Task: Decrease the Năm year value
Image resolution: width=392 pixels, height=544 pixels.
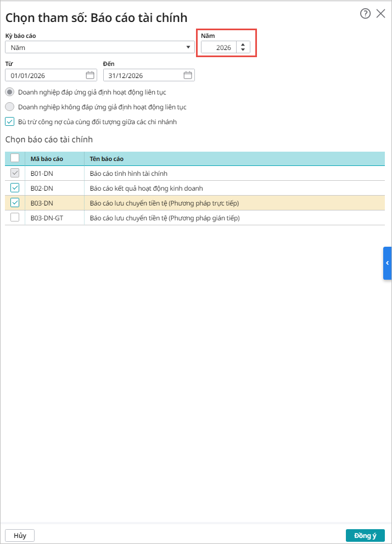Action: tap(243, 50)
